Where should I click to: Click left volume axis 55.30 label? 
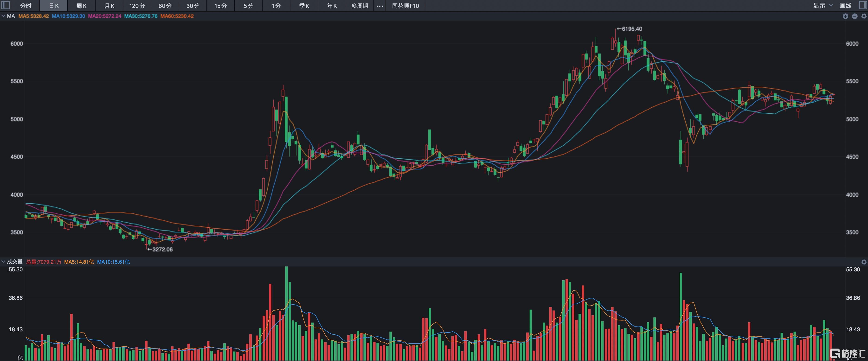coord(16,269)
